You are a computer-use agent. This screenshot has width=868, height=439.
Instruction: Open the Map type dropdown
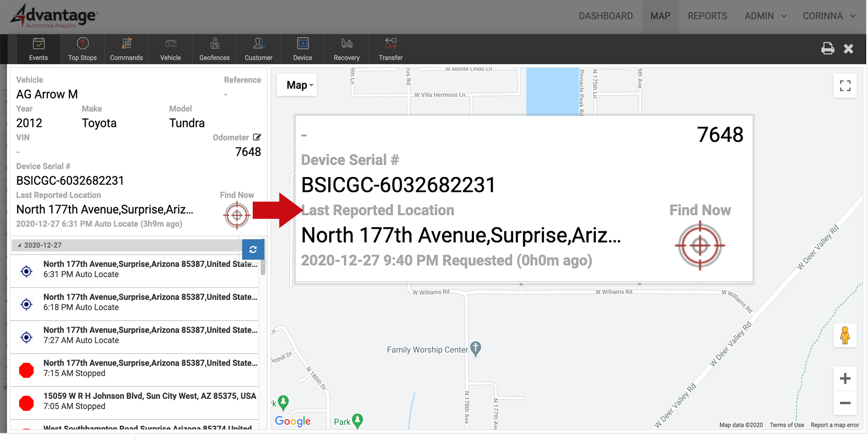tap(297, 85)
